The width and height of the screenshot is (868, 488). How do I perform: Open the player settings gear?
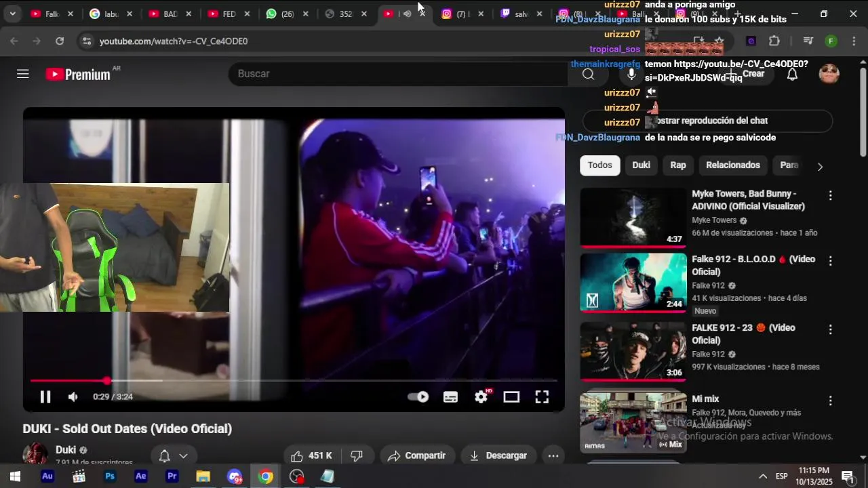[481, 397]
